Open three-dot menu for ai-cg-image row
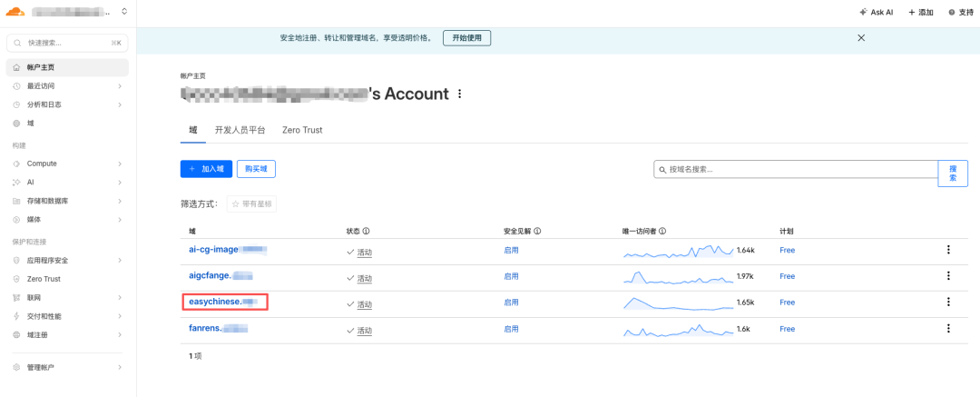The height and width of the screenshot is (397, 980). [948, 250]
